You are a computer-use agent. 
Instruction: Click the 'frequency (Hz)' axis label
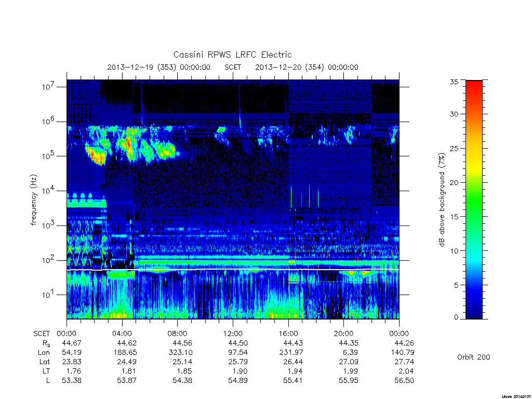33,200
